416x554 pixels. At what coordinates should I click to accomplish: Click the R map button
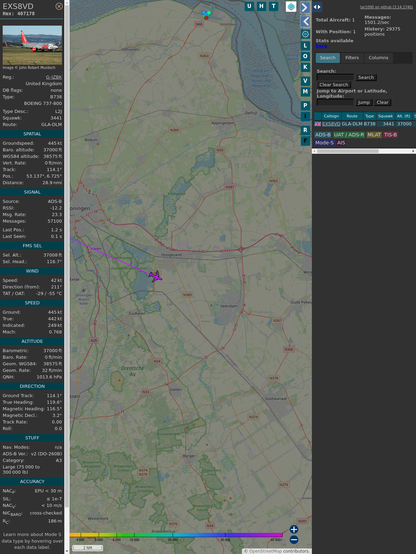(305, 130)
